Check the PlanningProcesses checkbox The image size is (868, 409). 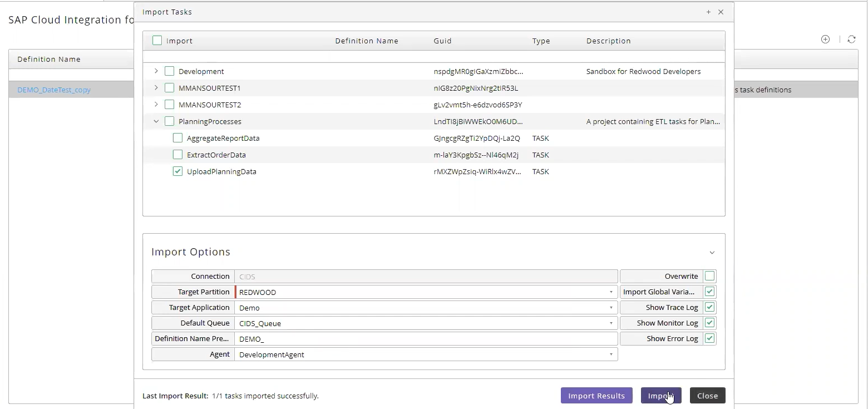coord(170,121)
